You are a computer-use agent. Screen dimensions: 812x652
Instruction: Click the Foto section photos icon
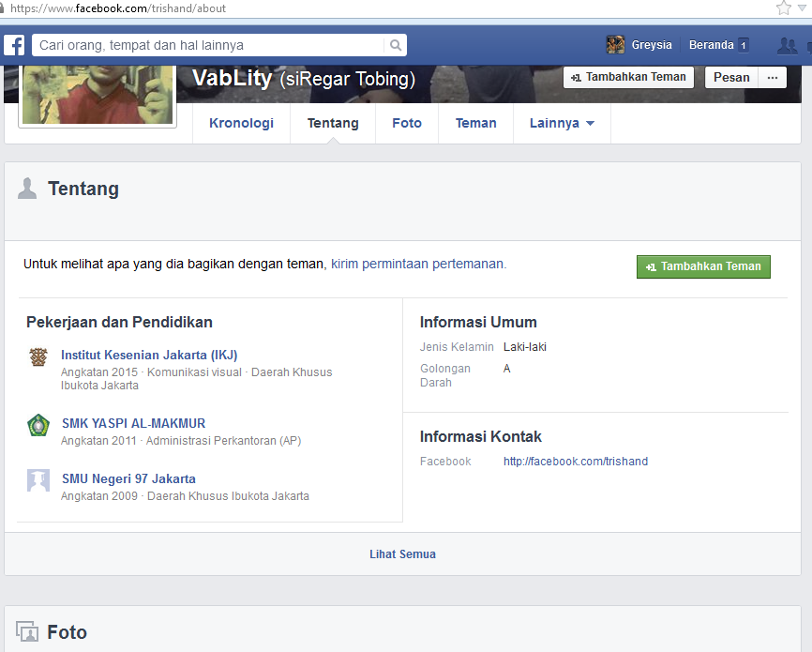click(x=27, y=631)
